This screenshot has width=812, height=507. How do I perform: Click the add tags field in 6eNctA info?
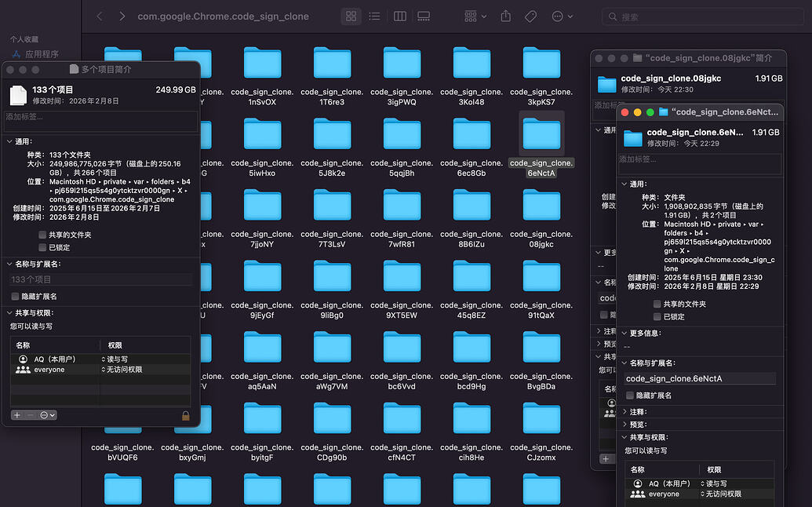tap(699, 163)
